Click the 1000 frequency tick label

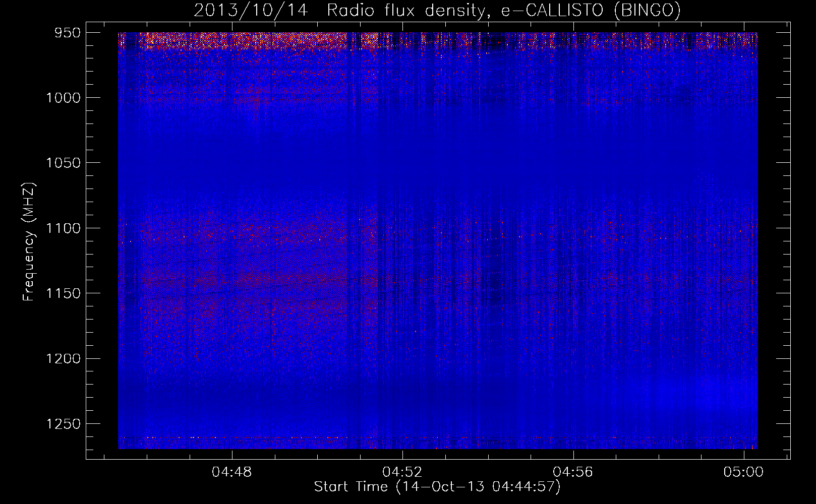coord(64,98)
